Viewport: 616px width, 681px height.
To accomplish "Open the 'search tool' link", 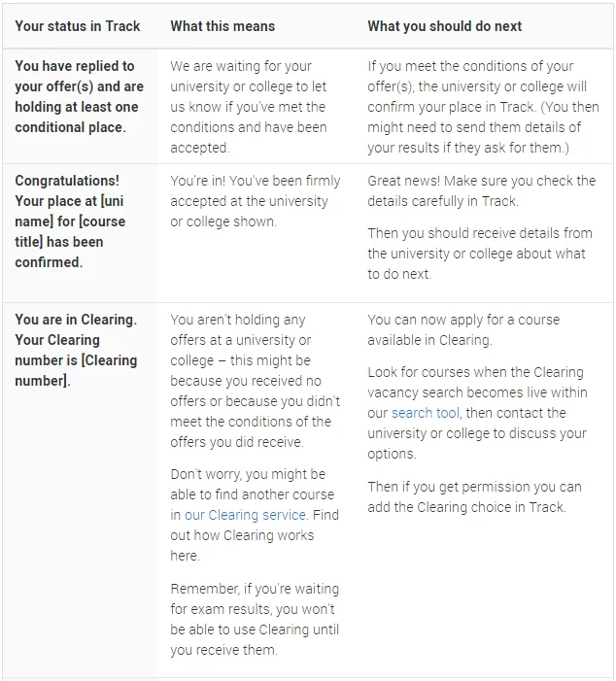I will coord(425,413).
